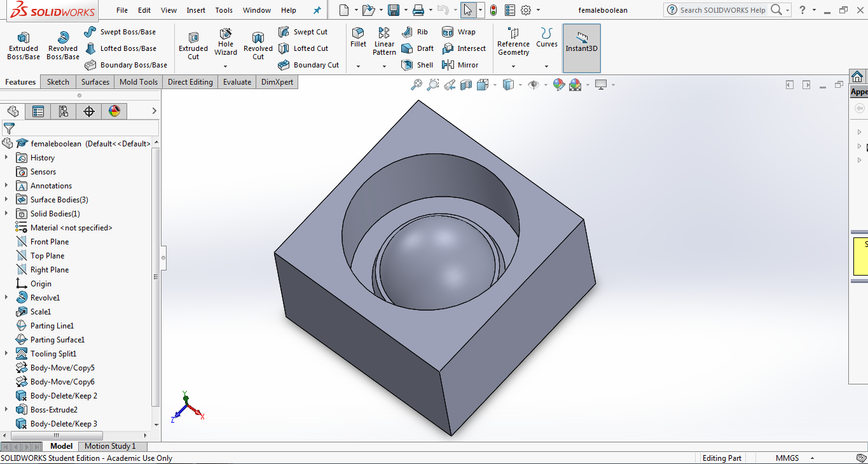Switch to the Sketch tab
The height and width of the screenshot is (464, 868).
pos(58,82)
